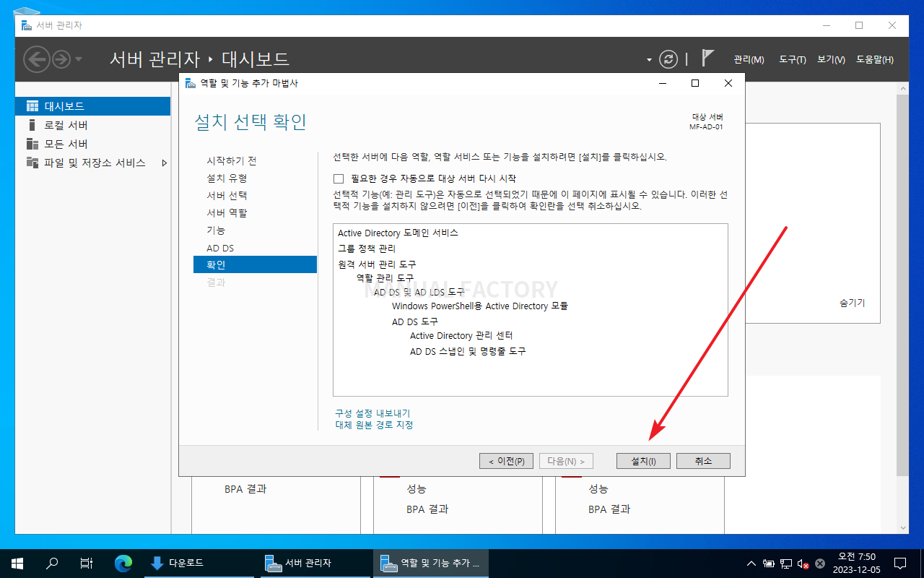Click Active Directory 관리 센터 entry
924x578 pixels.
[461, 336]
